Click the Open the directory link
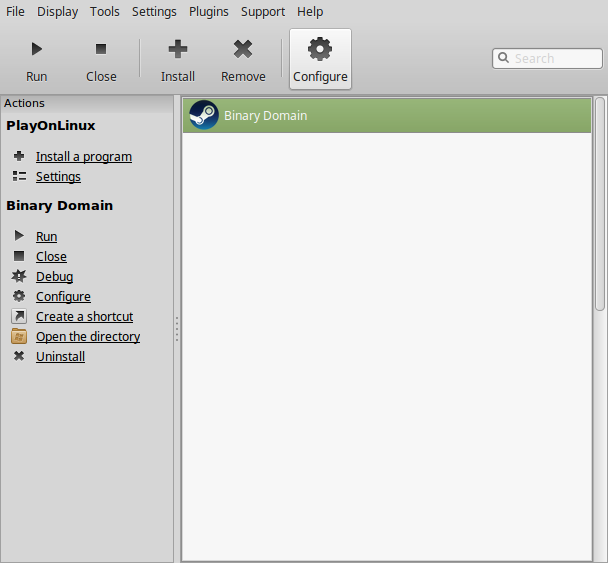The width and height of the screenshot is (608, 563). (88, 337)
